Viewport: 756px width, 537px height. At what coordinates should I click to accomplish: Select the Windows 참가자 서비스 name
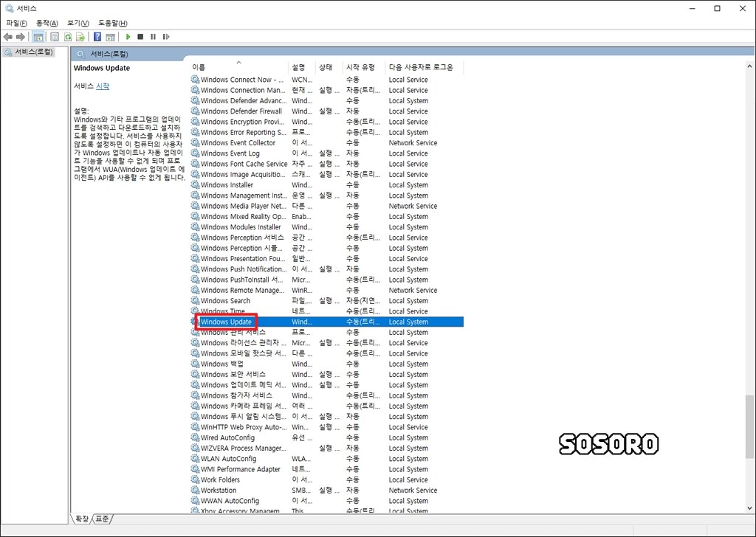236,395
